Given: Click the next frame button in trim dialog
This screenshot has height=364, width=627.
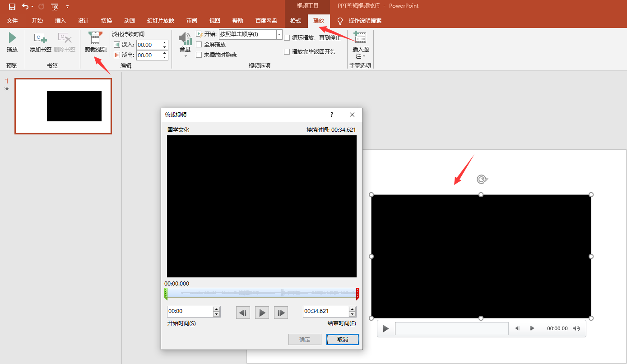Looking at the screenshot, I should 281,313.
